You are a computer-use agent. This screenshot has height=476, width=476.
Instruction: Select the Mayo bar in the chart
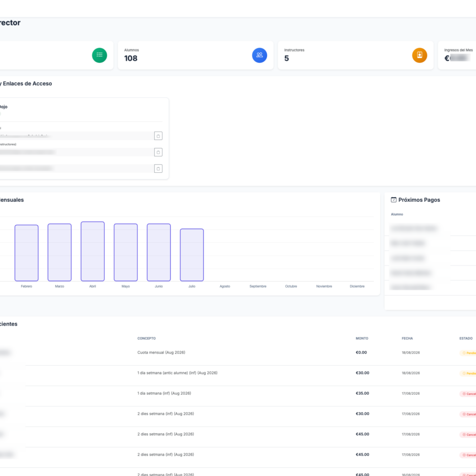tap(126, 252)
